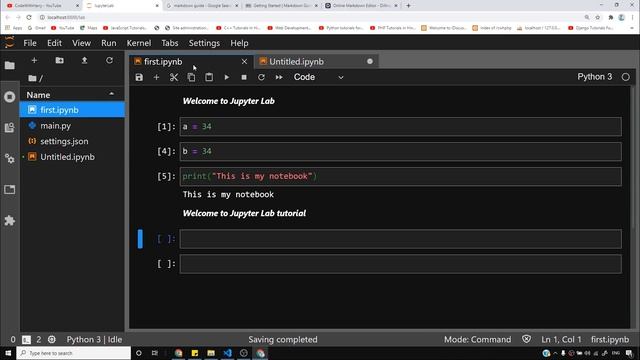This screenshot has width=640, height=360.
Task: Click the last empty code cell
Action: click(x=401, y=264)
